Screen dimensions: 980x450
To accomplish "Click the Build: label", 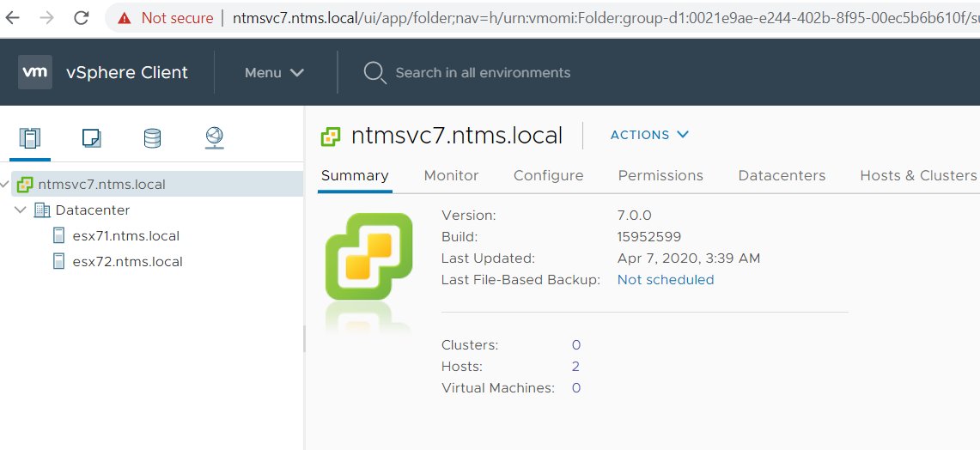I will (x=460, y=236).
